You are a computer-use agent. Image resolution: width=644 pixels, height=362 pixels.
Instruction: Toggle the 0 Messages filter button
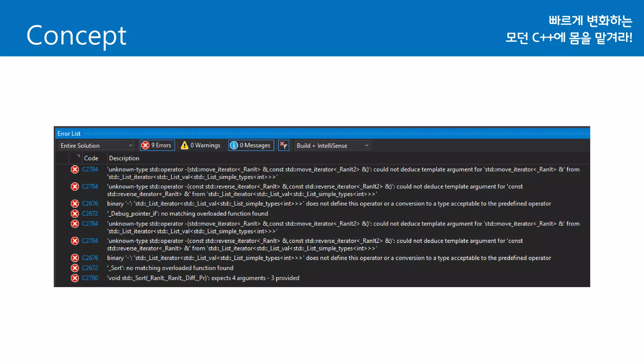point(251,145)
